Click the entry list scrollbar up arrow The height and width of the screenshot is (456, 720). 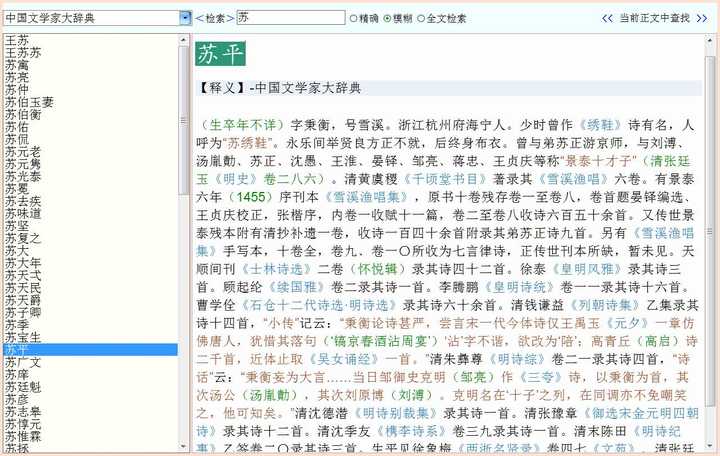point(183,39)
